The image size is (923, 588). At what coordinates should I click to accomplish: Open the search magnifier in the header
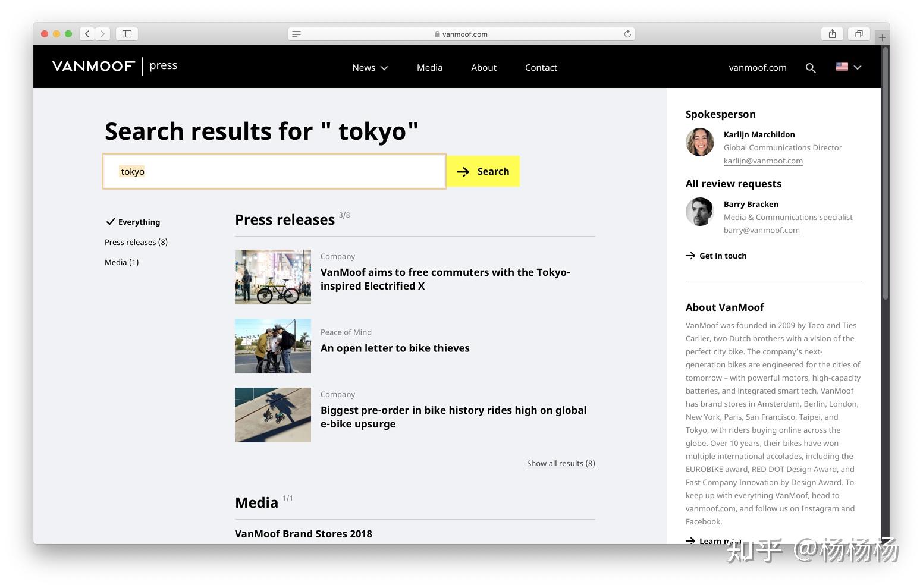(811, 68)
